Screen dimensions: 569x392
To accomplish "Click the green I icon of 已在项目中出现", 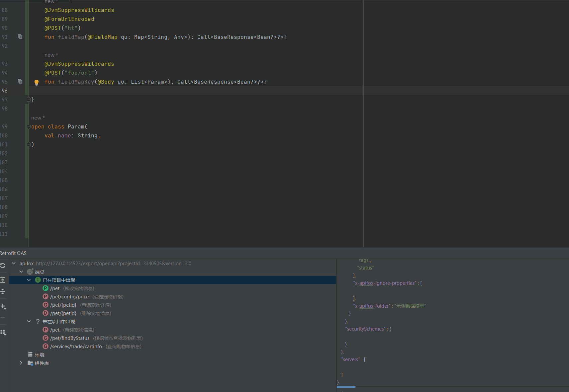I will click(x=38, y=280).
